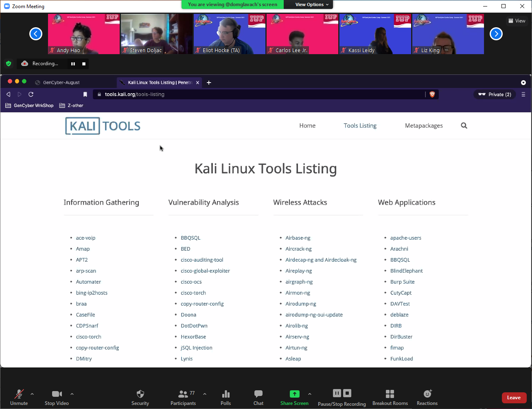Pause recording from the bottom toolbar
The width and height of the screenshot is (532, 409).
pos(337,393)
